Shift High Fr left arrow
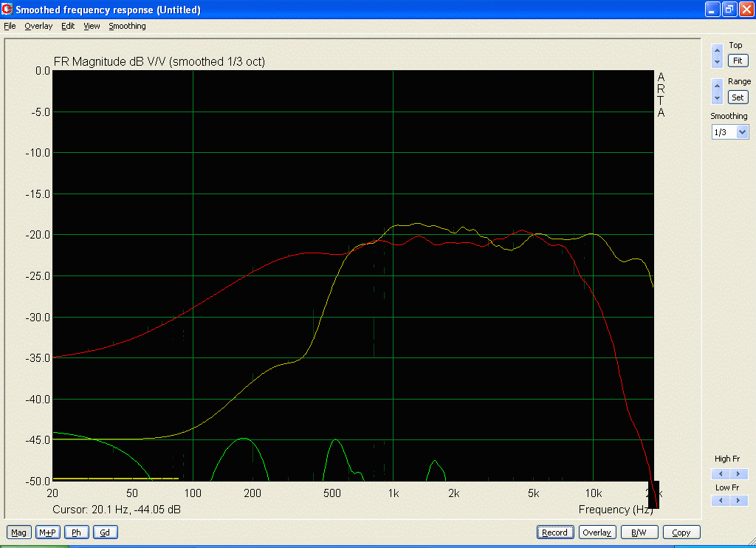The height and width of the screenshot is (548, 756). tap(721, 473)
